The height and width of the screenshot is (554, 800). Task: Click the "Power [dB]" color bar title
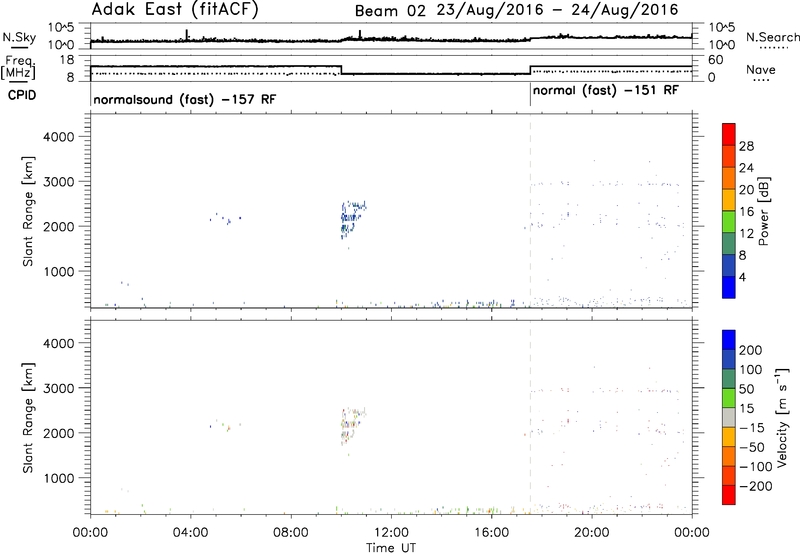[x=764, y=211]
